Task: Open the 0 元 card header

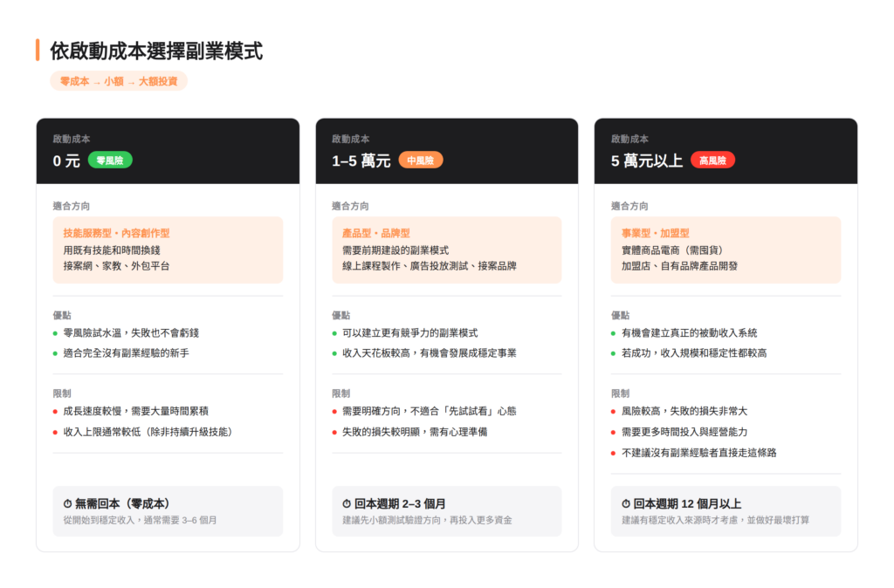Action: click(x=168, y=151)
